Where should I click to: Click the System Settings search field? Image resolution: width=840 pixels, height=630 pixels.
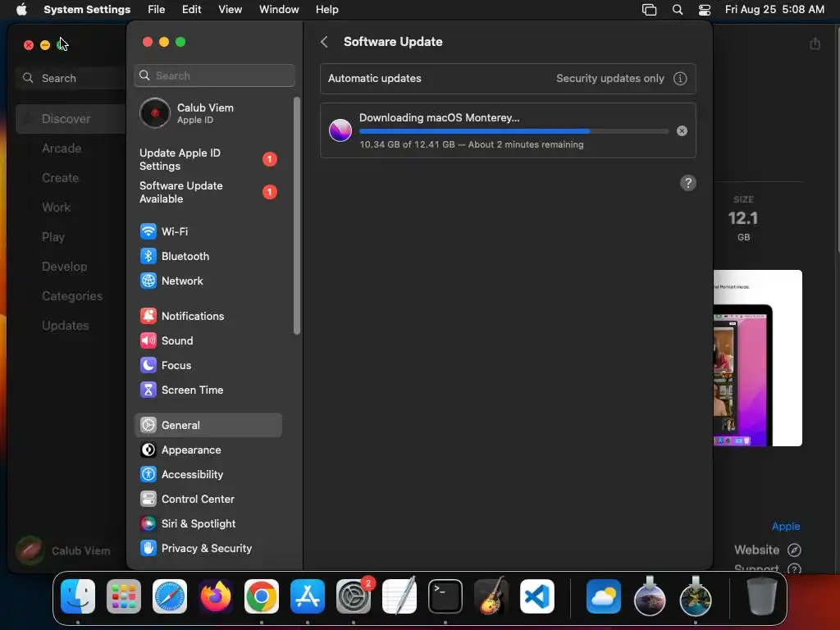pos(214,75)
